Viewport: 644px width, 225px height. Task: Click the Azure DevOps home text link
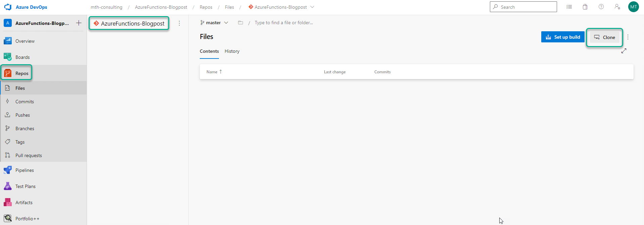click(x=32, y=7)
